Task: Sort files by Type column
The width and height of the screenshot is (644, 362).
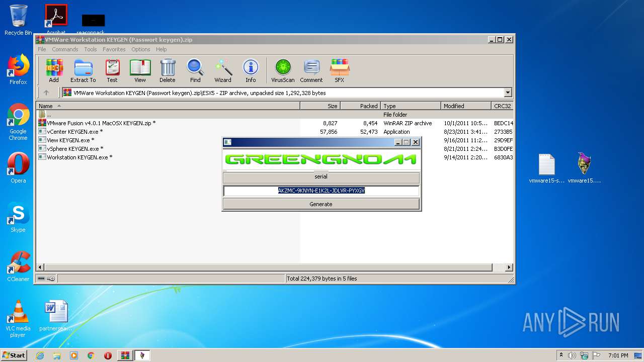Action: click(411, 106)
